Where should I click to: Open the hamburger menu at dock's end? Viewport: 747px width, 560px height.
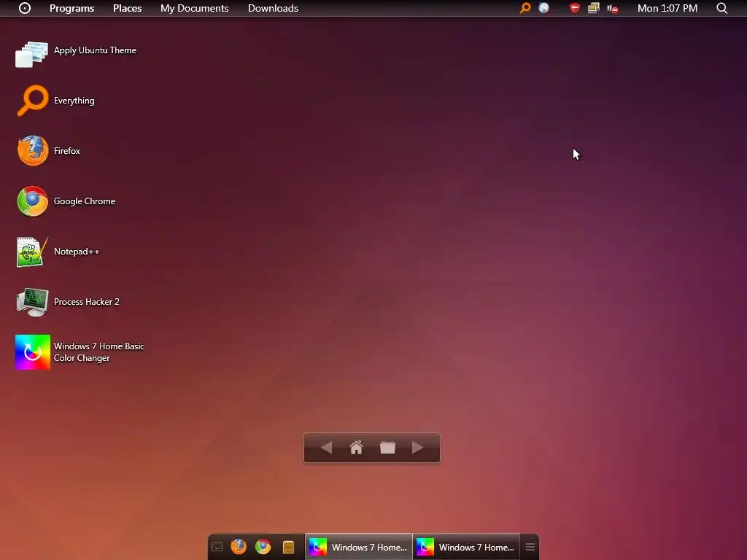click(530, 547)
